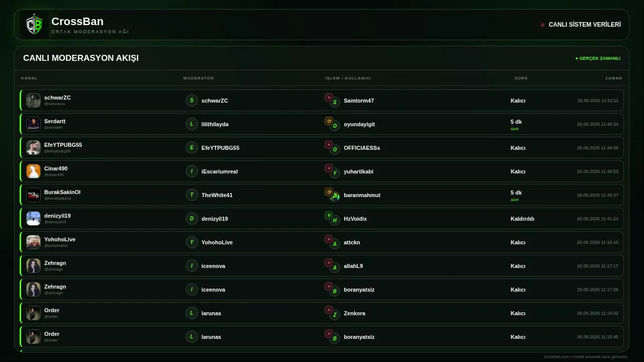The height and width of the screenshot is (362, 644).
Task: Click the red ban icon beside Zenkora
Action: [x=329, y=310]
